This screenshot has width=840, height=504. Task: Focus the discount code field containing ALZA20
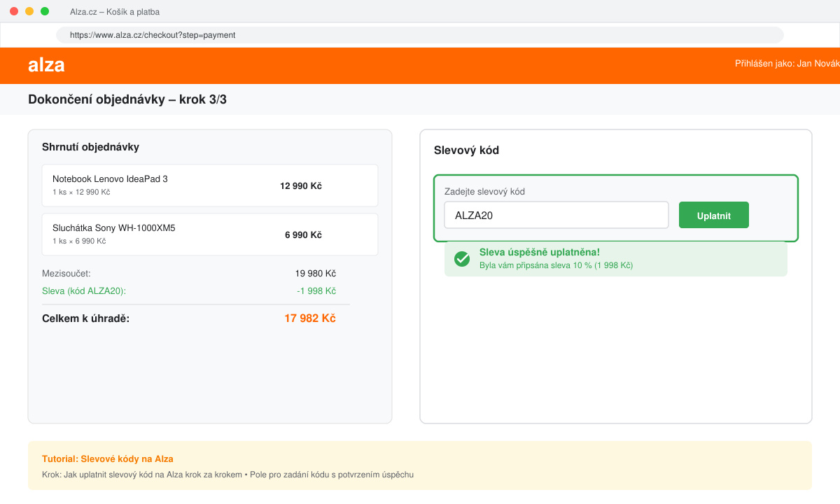(x=556, y=215)
